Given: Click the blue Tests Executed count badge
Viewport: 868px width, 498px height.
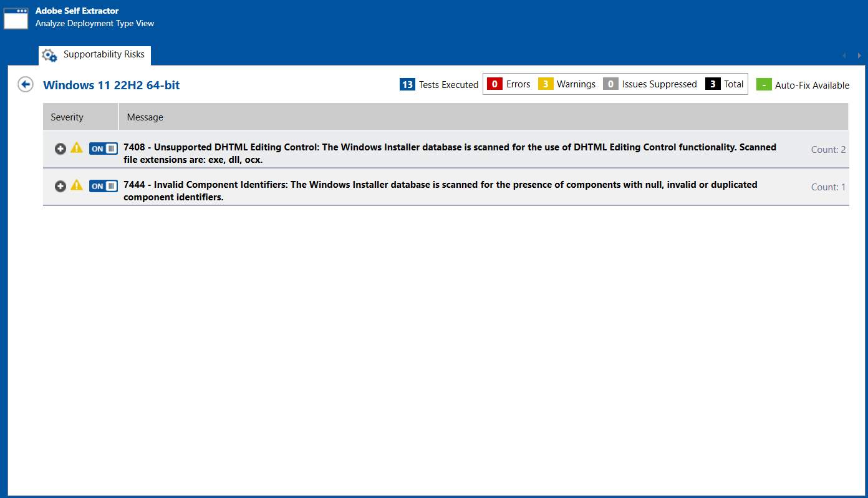Looking at the screenshot, I should tap(407, 84).
